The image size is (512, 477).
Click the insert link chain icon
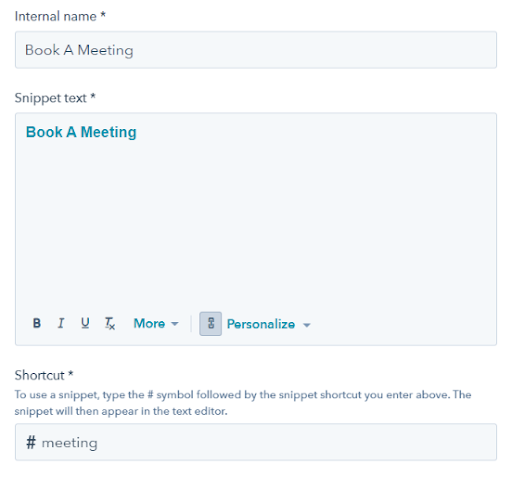(211, 324)
